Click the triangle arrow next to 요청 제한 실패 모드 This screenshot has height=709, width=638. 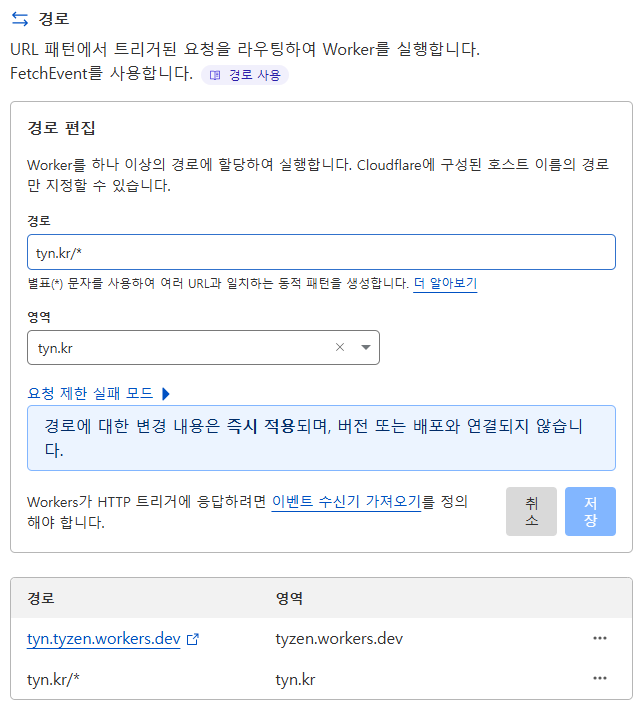click(x=165, y=393)
